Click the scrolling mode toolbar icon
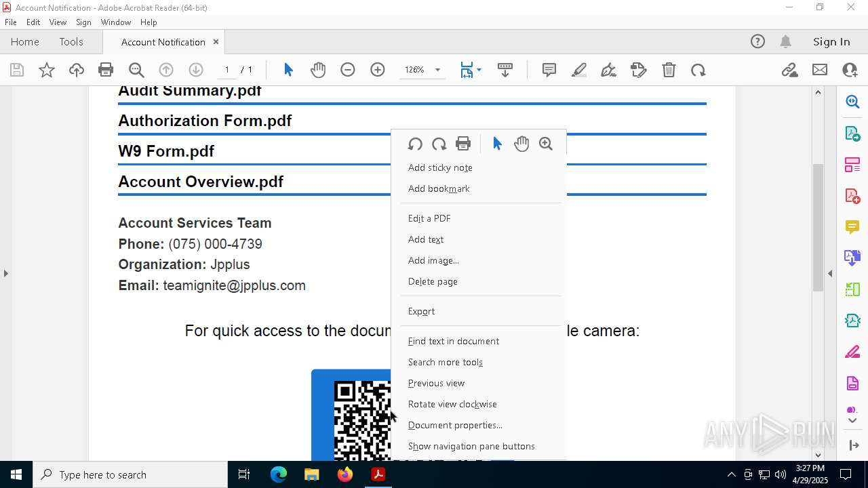Viewport: 868px width, 488px height. coord(505,70)
